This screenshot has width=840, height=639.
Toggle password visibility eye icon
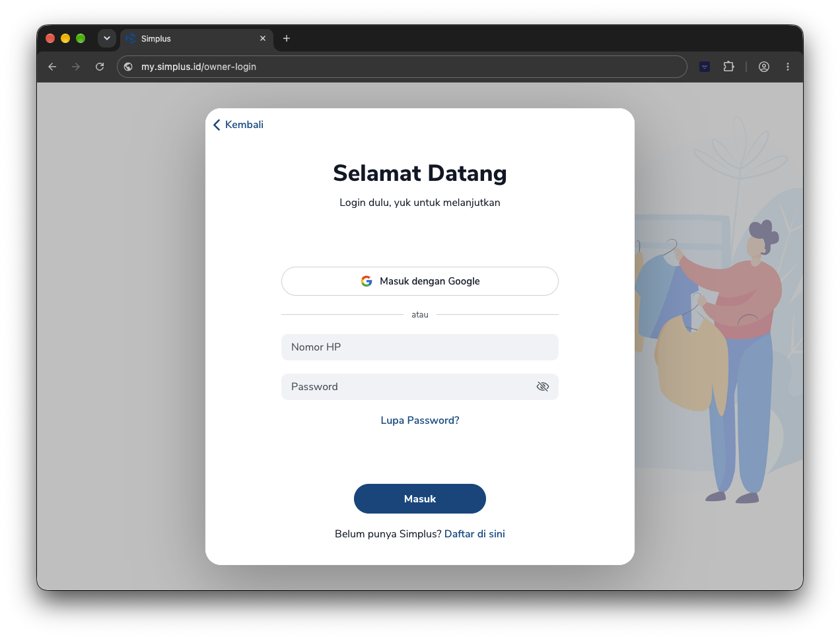tap(543, 387)
